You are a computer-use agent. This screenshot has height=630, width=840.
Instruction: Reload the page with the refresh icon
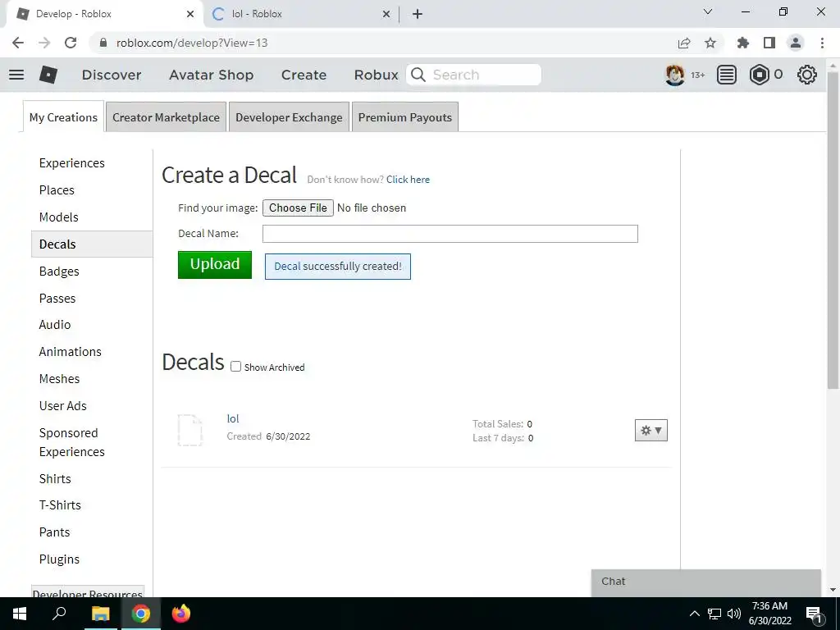(x=71, y=43)
